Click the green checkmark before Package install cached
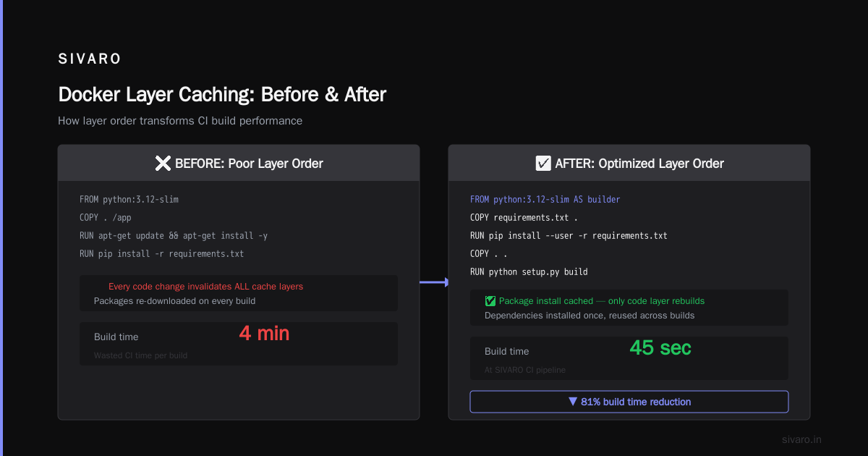 (490, 301)
